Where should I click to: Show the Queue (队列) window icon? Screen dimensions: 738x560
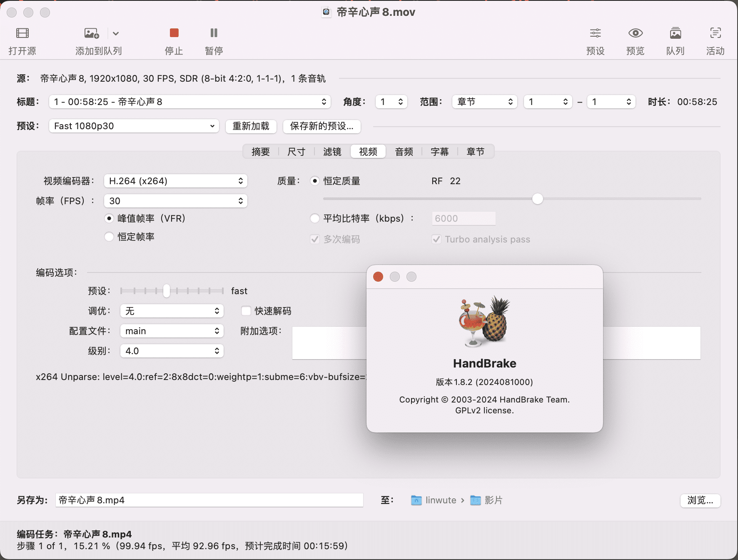pos(676,33)
